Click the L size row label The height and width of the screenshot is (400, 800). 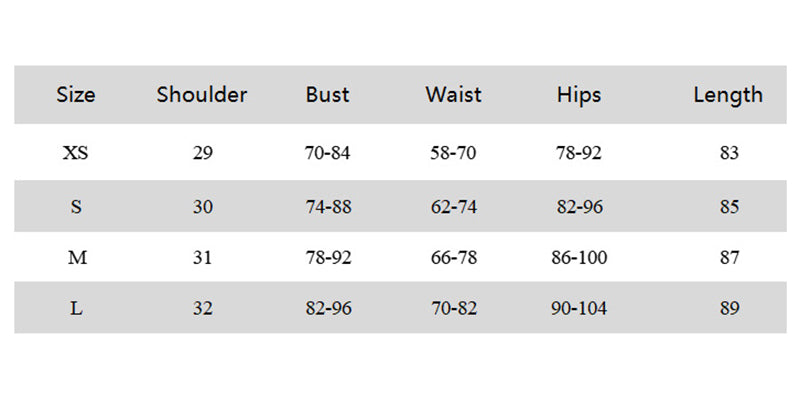click(76, 309)
